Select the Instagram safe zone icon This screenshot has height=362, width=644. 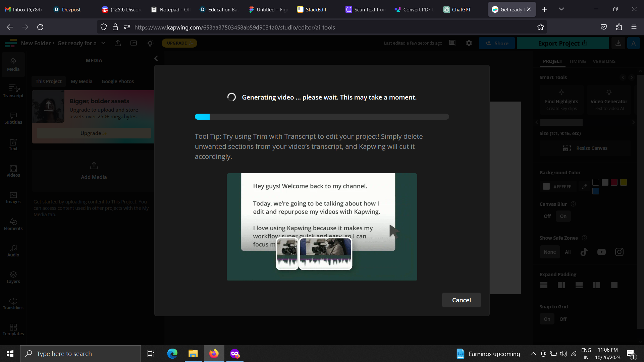[x=619, y=252]
